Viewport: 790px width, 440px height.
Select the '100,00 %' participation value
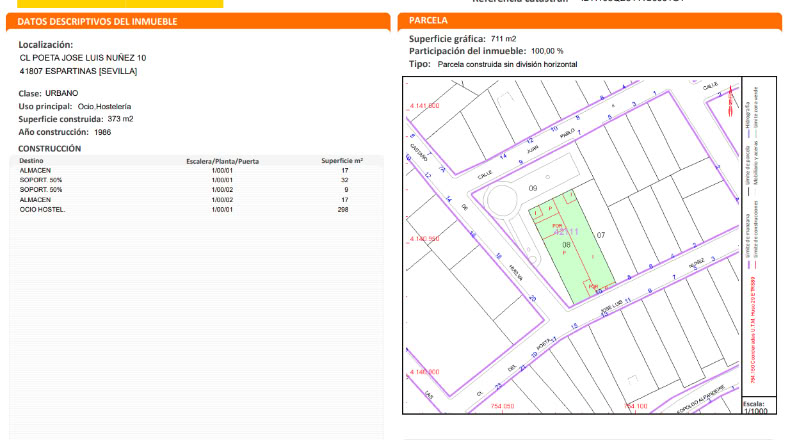coord(547,51)
